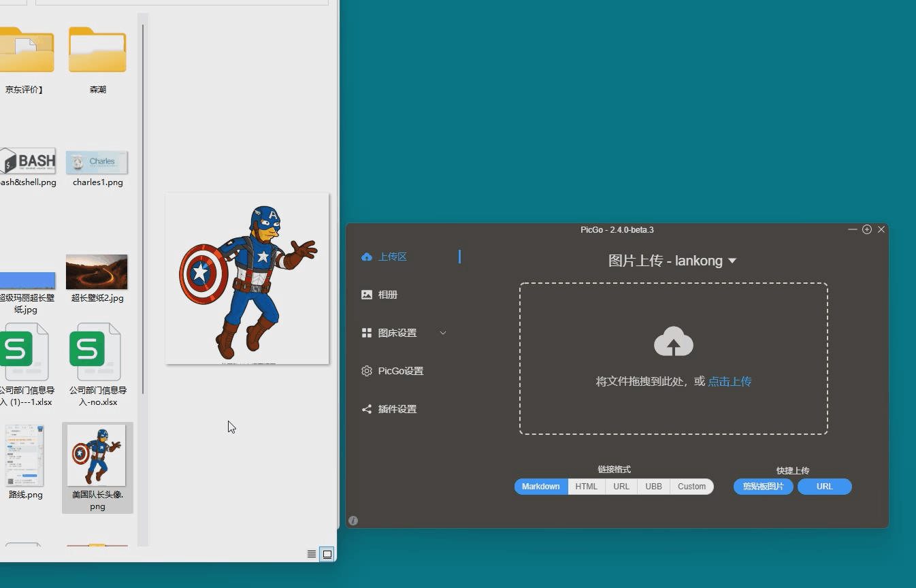Select the 美国队长头像.png file

point(97,468)
